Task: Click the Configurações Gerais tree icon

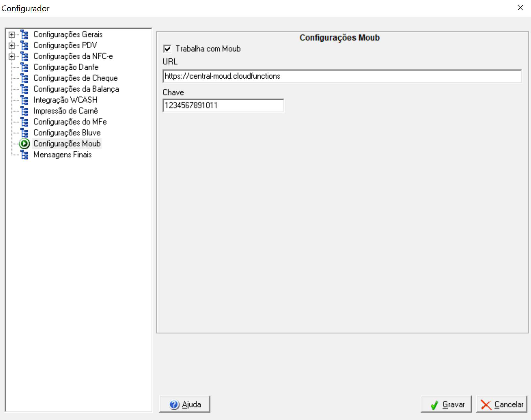Action: pyautogui.click(x=24, y=34)
